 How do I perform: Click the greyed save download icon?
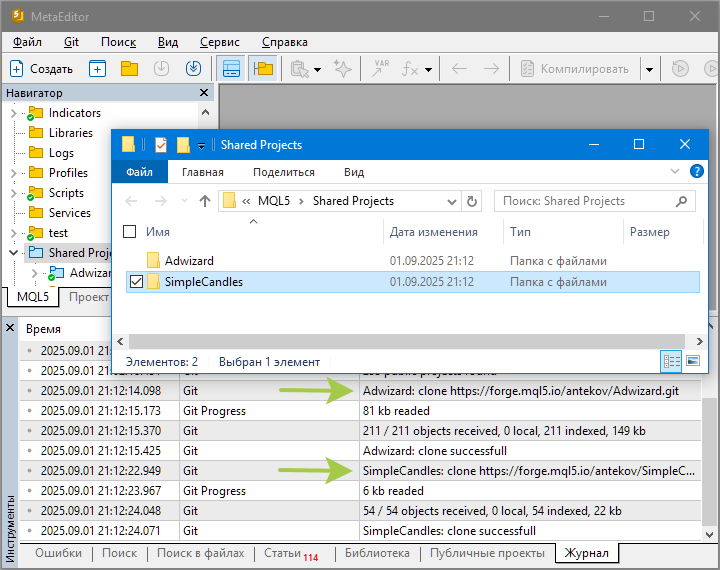coord(161,69)
